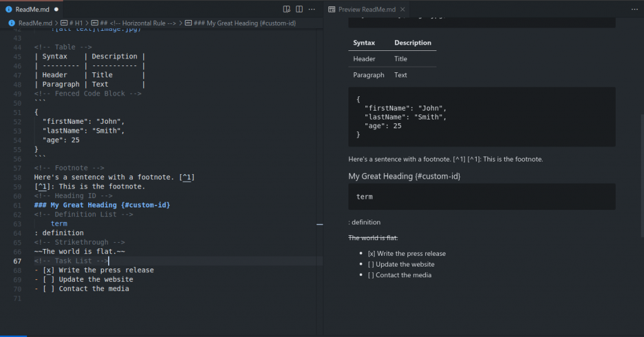Viewport: 644px width, 337px height.
Task: Click '[ ] Contact the media' in preview
Action: pyautogui.click(x=399, y=275)
